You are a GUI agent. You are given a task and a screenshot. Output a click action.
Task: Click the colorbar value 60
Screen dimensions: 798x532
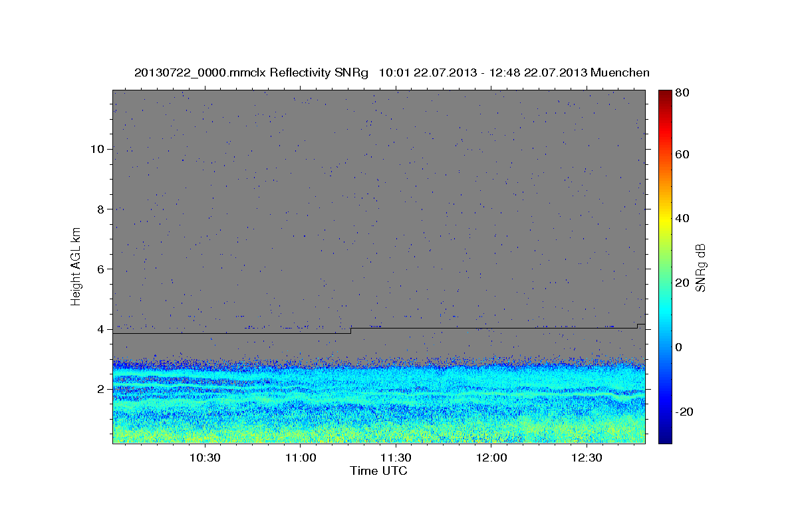(x=683, y=154)
